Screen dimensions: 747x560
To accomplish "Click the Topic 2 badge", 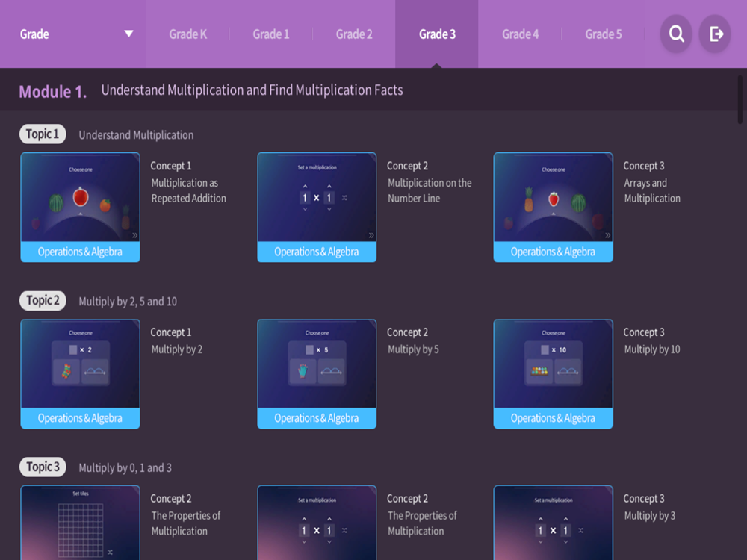I will [43, 300].
